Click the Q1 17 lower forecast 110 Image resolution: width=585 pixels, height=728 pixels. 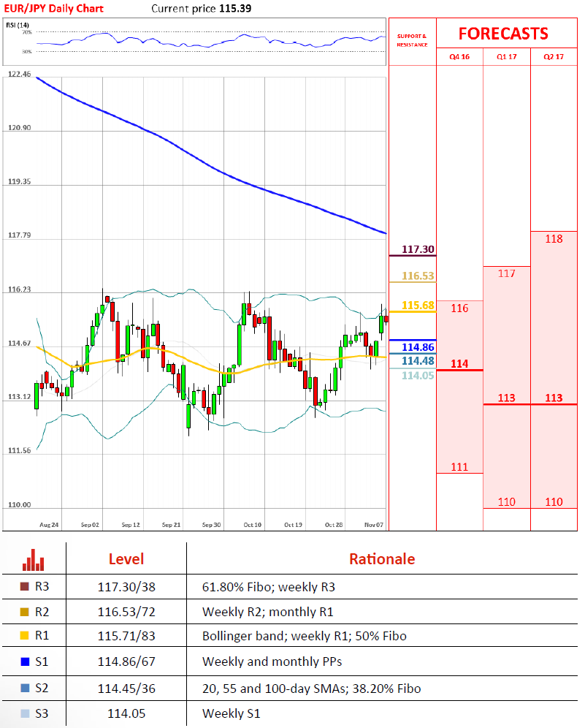coord(507,502)
